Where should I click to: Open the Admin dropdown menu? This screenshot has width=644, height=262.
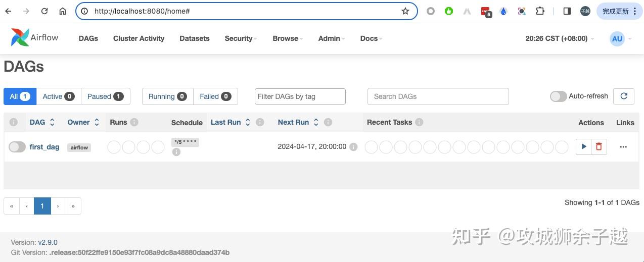click(331, 38)
